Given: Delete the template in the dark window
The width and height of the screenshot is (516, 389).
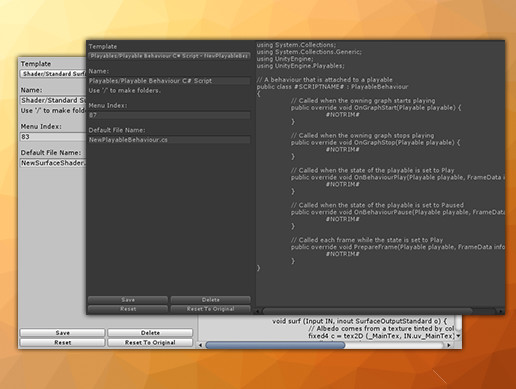Looking at the screenshot, I should click(211, 300).
